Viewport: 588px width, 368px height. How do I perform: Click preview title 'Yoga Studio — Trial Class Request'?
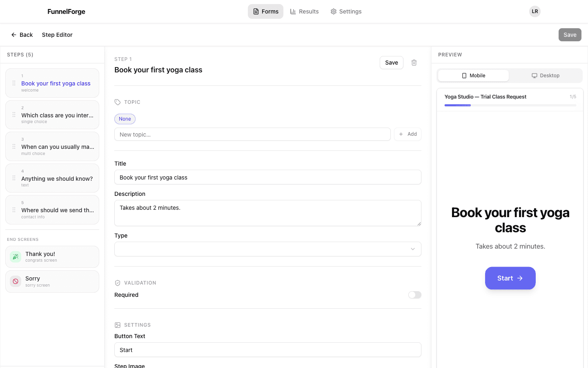coord(486,97)
